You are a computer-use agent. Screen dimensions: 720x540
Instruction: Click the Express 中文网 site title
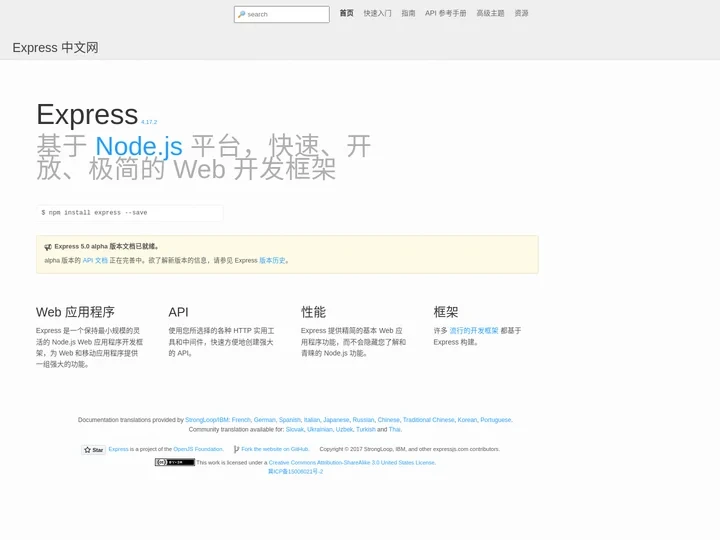point(55,48)
